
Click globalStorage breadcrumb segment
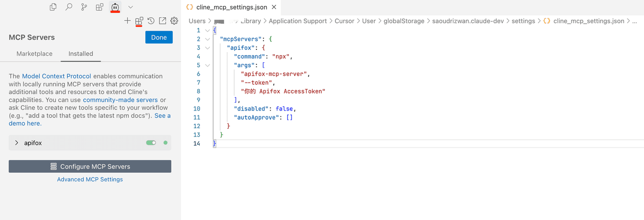tap(404, 21)
